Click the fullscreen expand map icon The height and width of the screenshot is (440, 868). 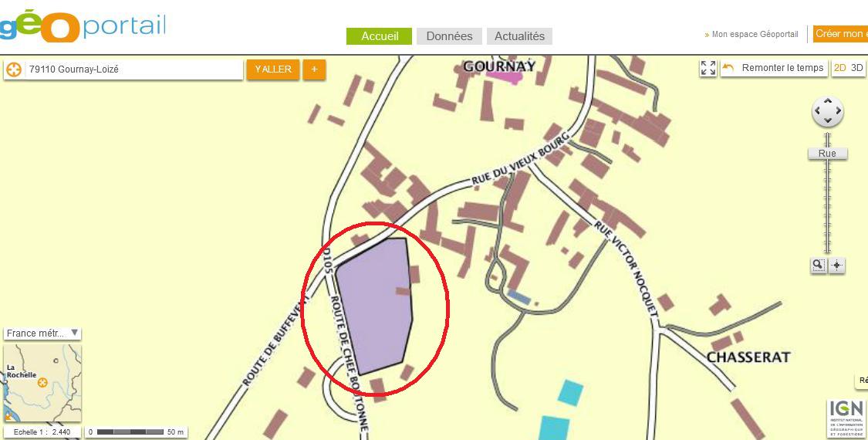click(x=708, y=68)
